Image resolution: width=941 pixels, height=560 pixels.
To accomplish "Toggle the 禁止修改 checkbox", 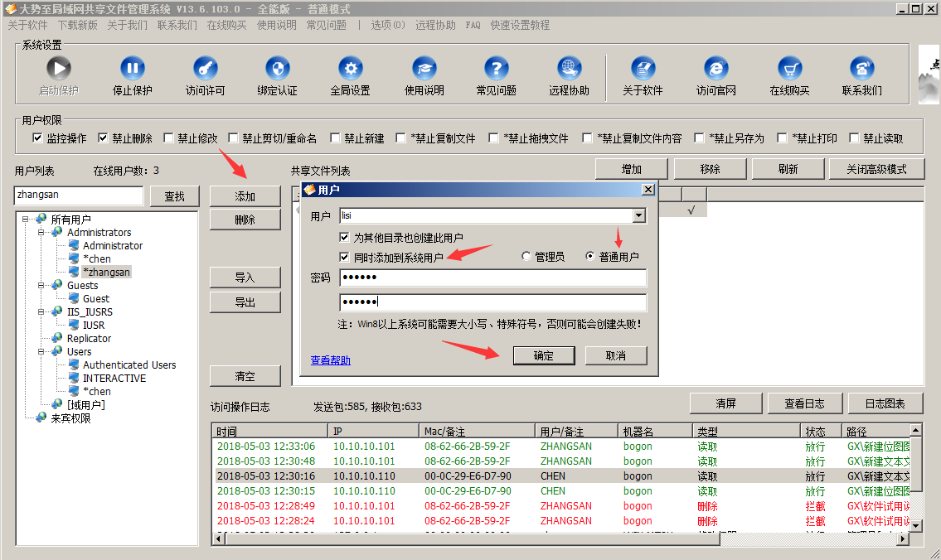I will (x=169, y=138).
